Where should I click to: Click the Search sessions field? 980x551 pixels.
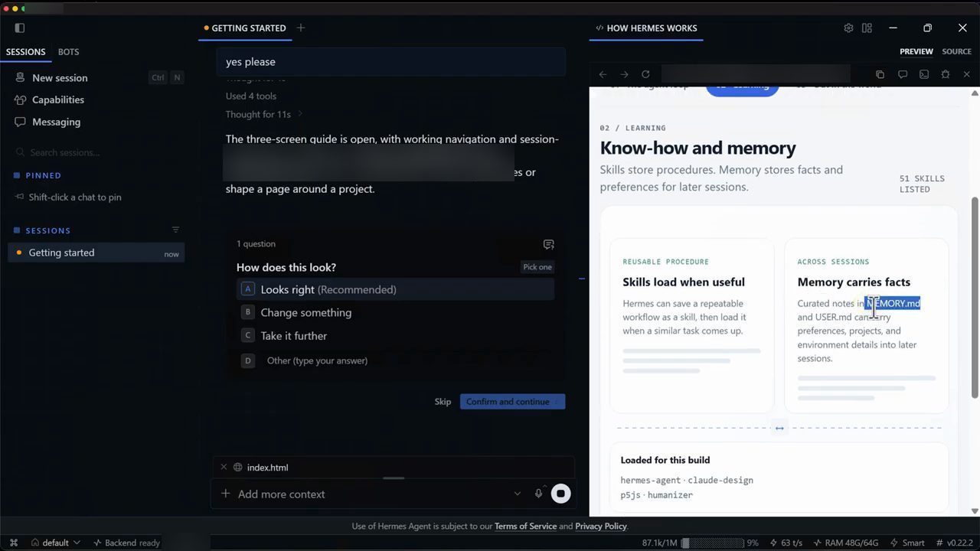[96, 152]
